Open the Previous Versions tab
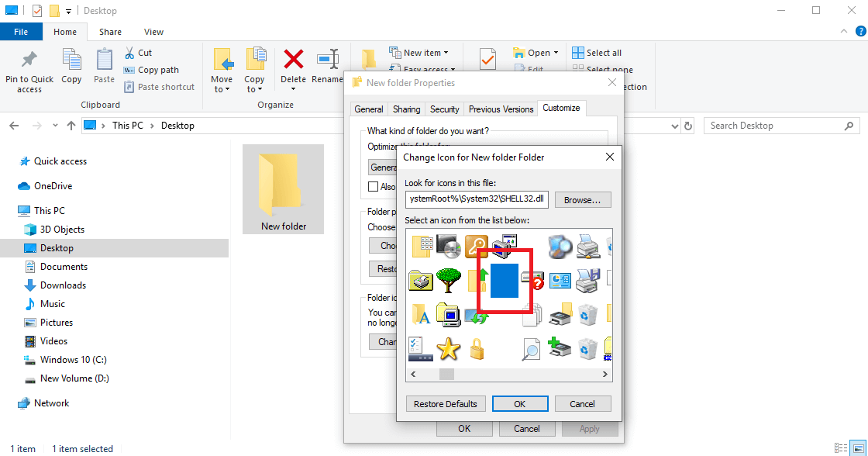Viewport: 868px width, 456px height. [x=501, y=109]
